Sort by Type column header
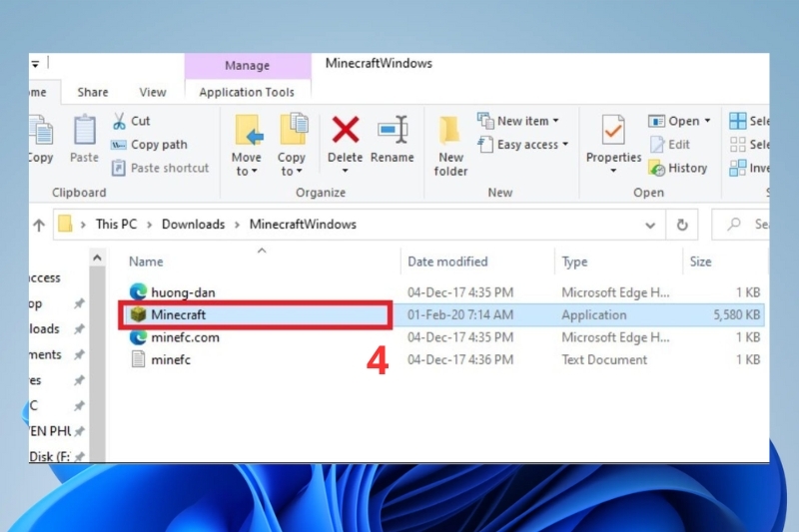799x532 pixels. pyautogui.click(x=574, y=262)
